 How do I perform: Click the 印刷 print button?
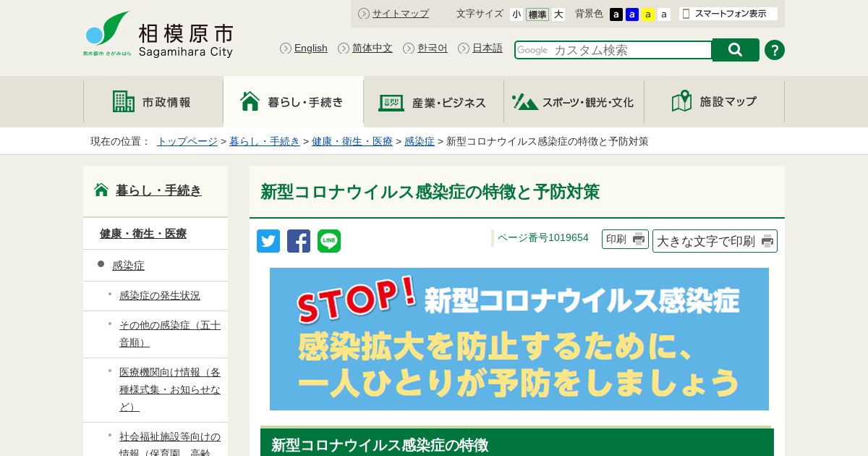[625, 239]
